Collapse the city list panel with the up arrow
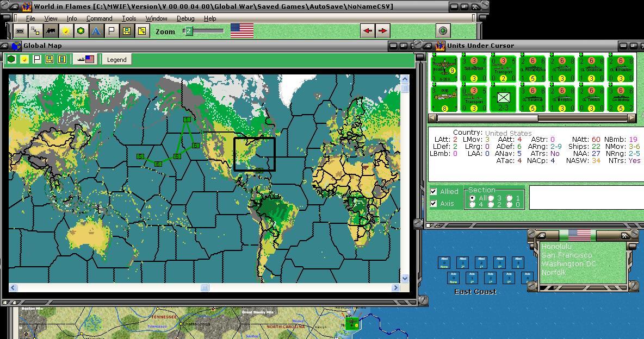644x339 pixels. coord(542,236)
